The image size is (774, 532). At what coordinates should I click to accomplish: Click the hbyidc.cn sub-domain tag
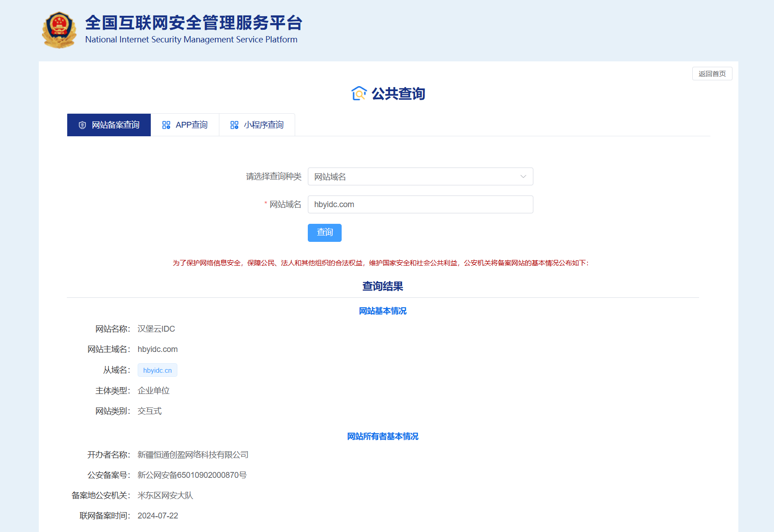[x=158, y=370]
